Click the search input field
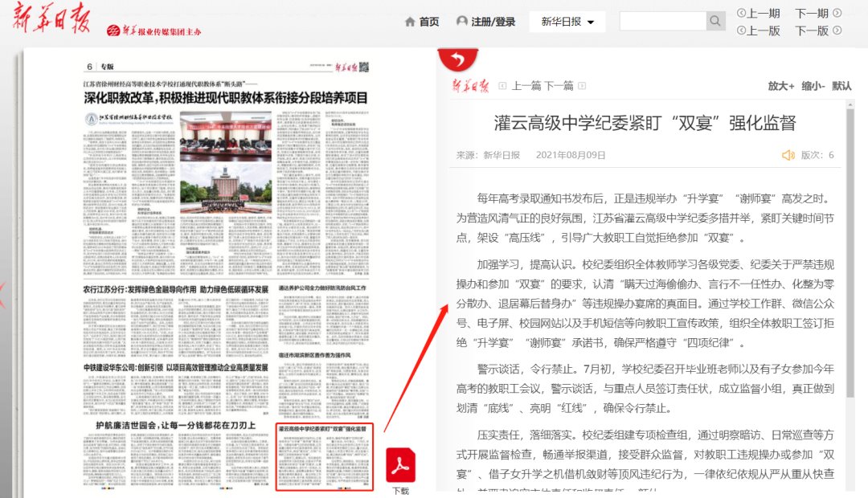868x498 pixels. pyautogui.click(x=663, y=21)
